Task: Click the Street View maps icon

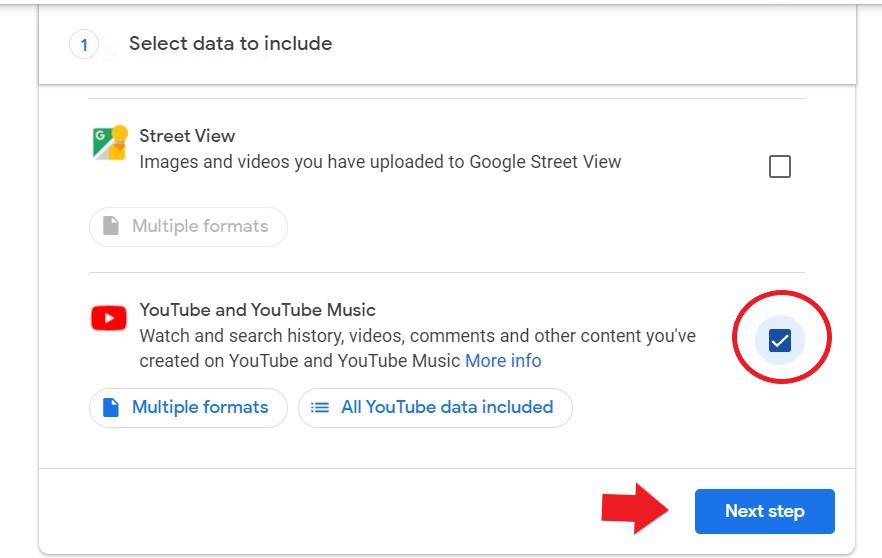Action: [109, 145]
